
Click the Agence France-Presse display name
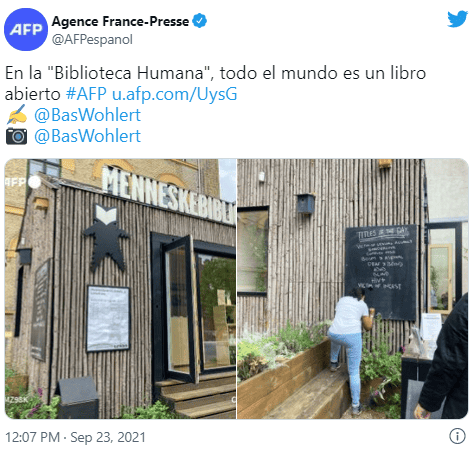click(120, 21)
